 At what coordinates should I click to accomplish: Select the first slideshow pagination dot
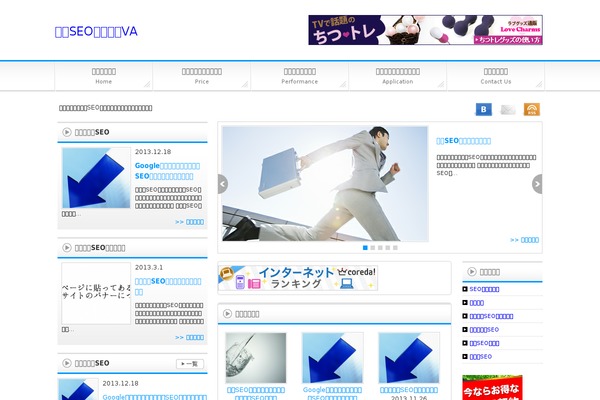point(365,248)
